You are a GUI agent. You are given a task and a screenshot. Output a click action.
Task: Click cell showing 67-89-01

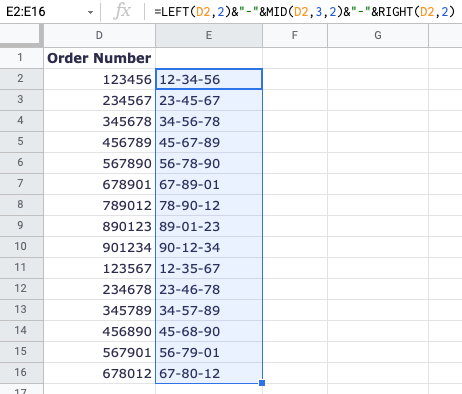click(209, 184)
